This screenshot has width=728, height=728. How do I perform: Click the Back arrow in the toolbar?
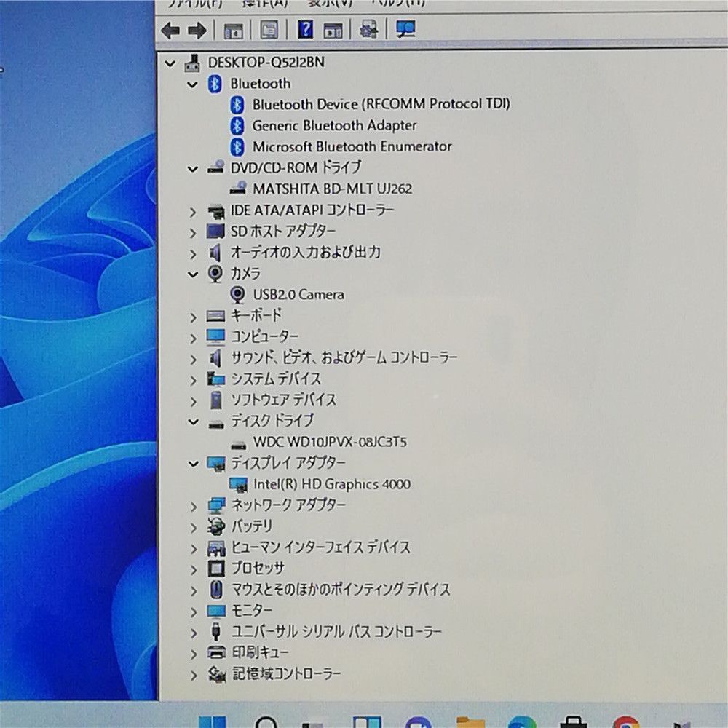[x=170, y=31]
